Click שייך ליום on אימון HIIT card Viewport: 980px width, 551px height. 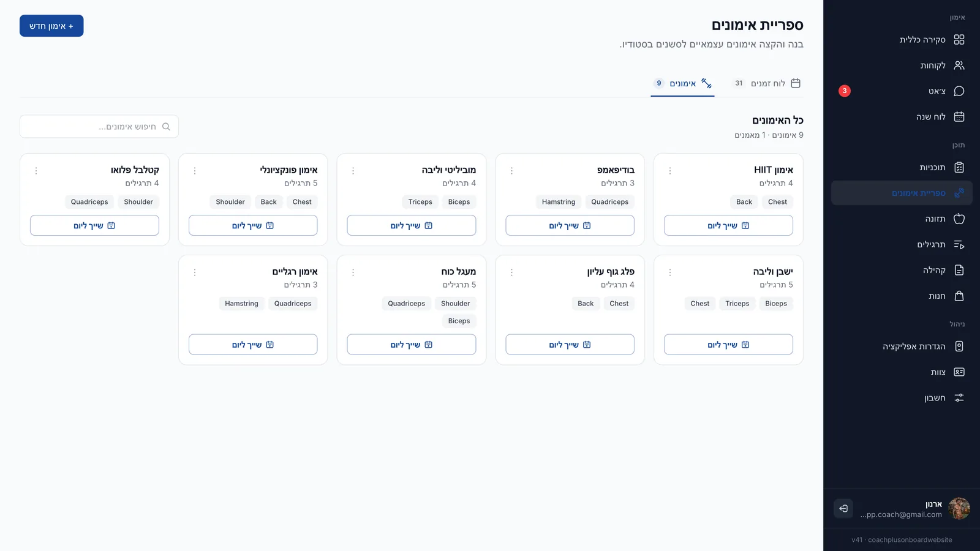[728, 226]
